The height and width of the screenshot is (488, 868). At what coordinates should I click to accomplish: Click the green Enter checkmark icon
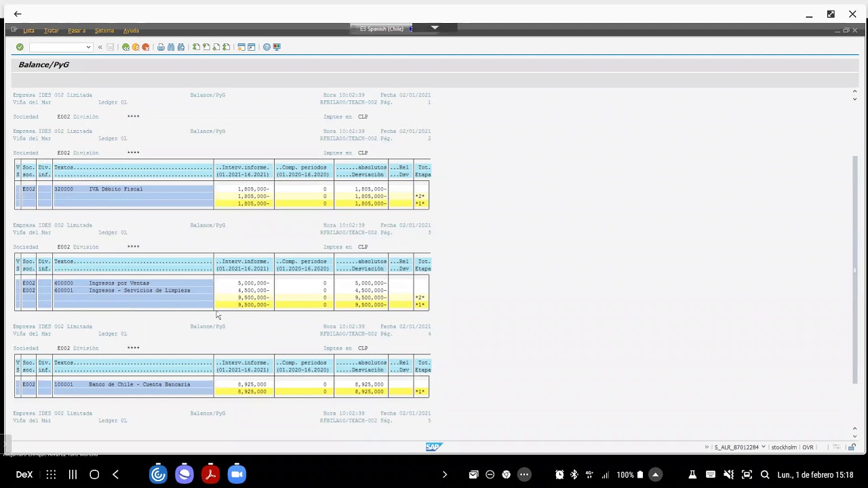pos(20,47)
